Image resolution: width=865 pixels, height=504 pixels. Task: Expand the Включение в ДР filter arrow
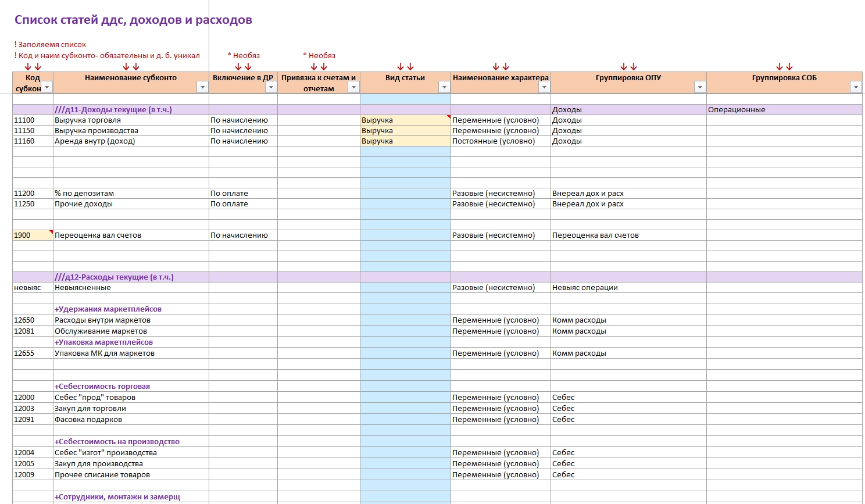271,87
